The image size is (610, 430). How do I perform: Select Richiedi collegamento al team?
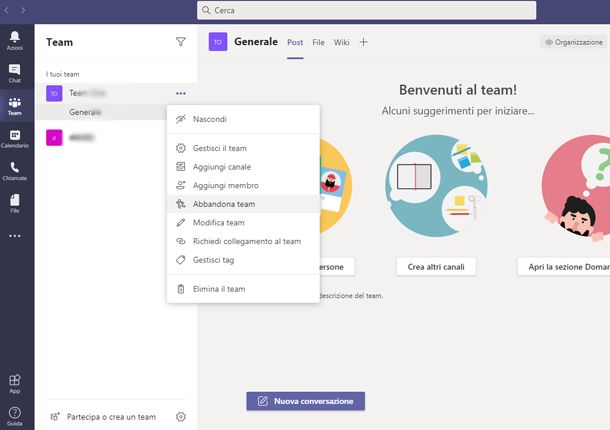[244, 241]
